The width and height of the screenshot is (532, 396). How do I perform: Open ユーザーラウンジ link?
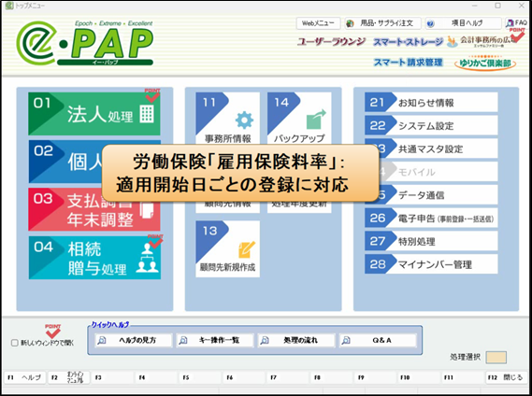[x=332, y=42]
